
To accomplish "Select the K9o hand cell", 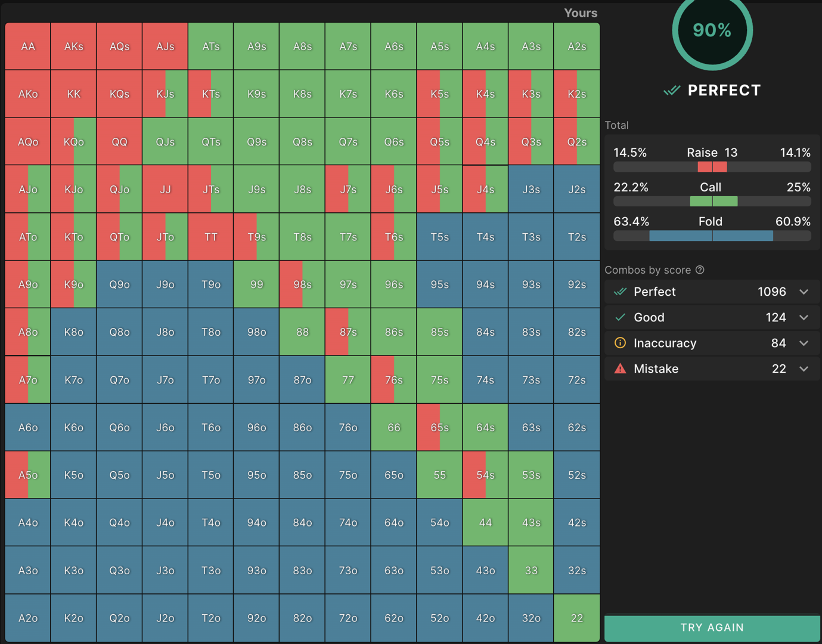I will tap(74, 284).
